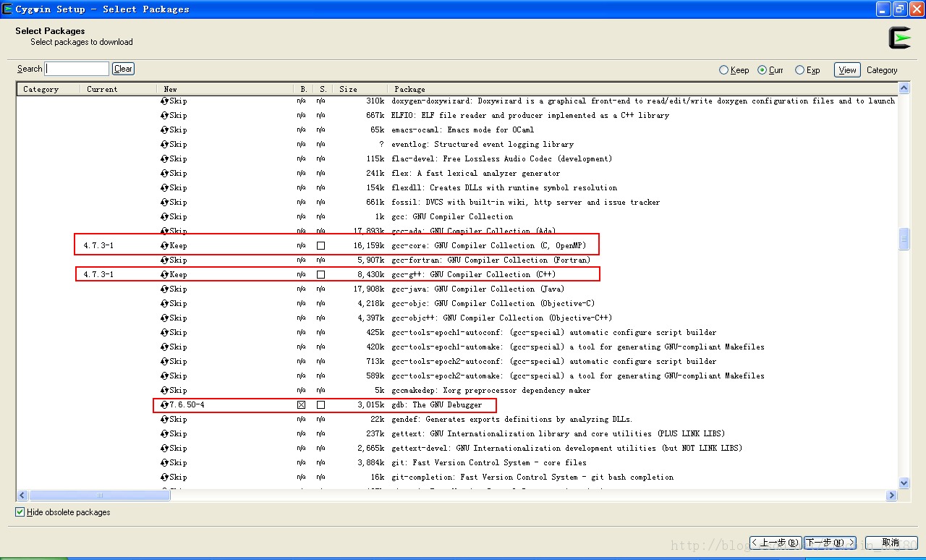The height and width of the screenshot is (560, 926).
Task: Select the 4.7.3-1 version in gcc-core row
Action: pos(98,245)
